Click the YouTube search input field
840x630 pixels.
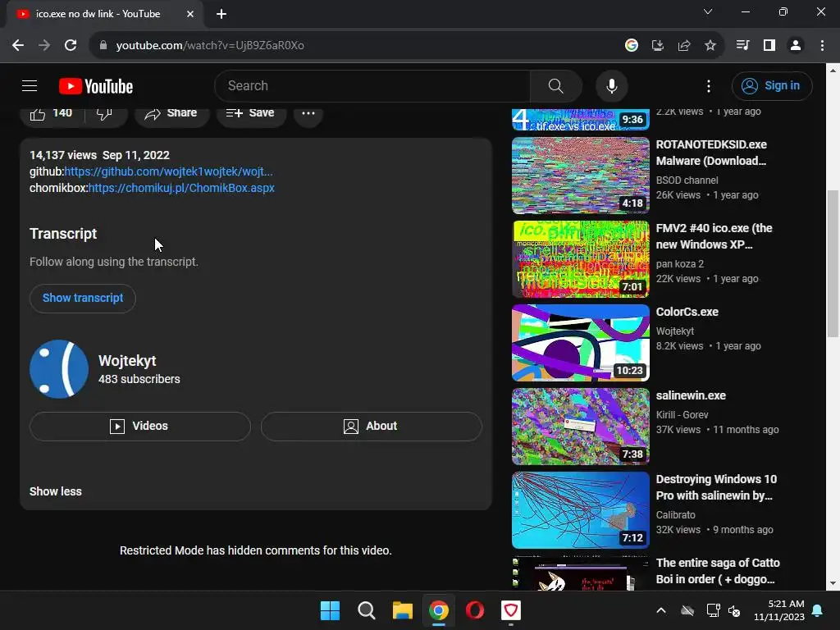(372, 85)
